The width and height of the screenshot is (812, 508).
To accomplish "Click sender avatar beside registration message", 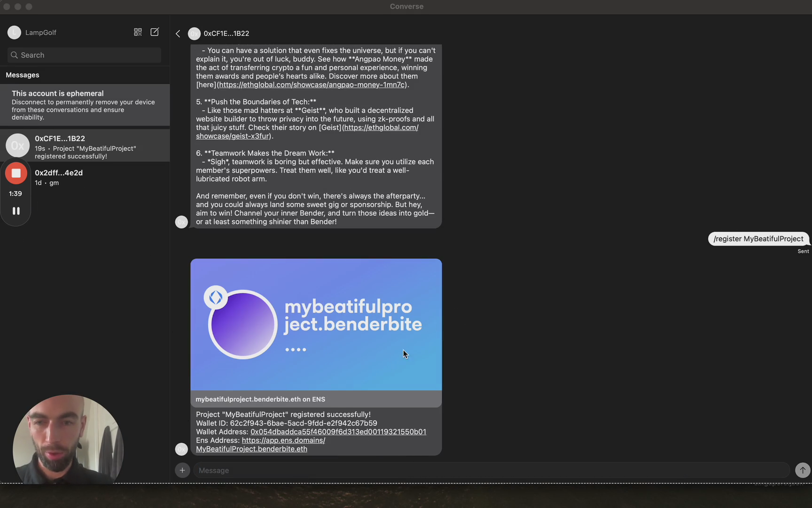I will [x=181, y=449].
